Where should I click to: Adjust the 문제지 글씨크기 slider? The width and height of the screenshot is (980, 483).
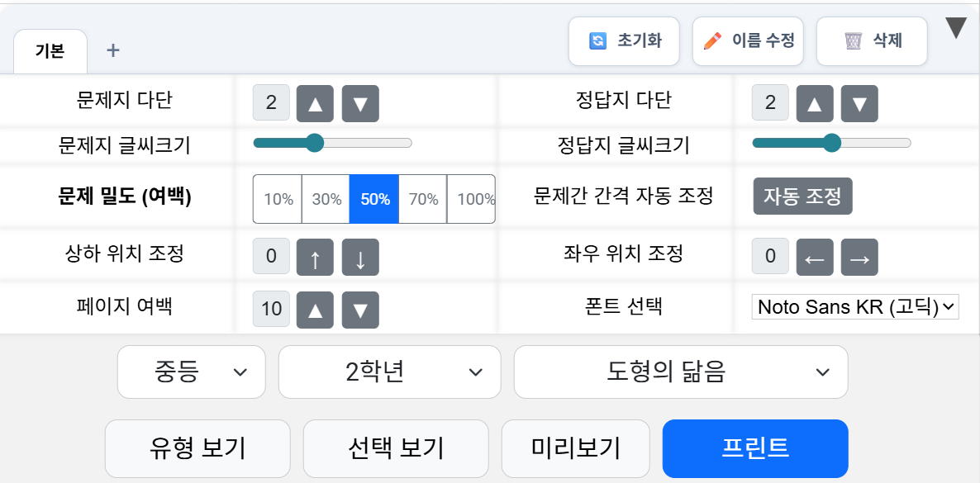(x=314, y=142)
